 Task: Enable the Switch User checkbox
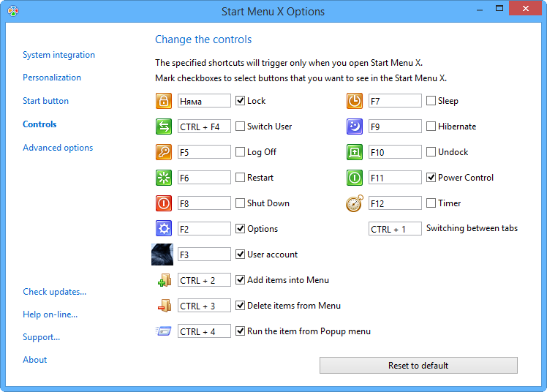point(240,127)
